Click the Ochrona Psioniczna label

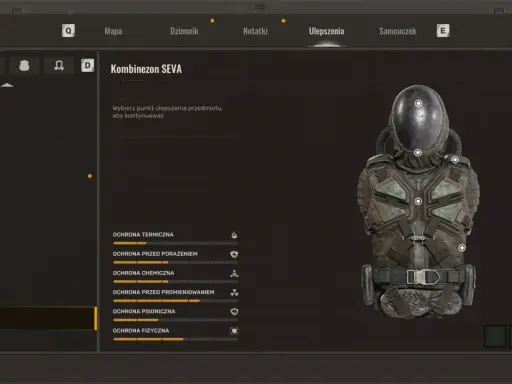144,311
